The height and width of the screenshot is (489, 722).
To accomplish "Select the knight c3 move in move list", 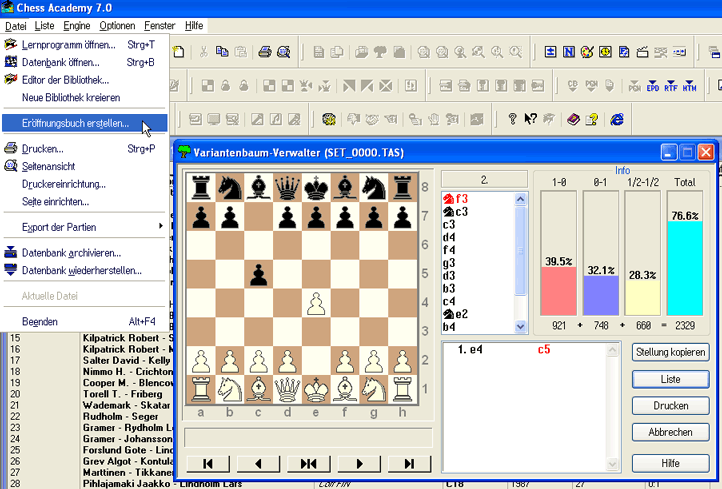I will [455, 212].
